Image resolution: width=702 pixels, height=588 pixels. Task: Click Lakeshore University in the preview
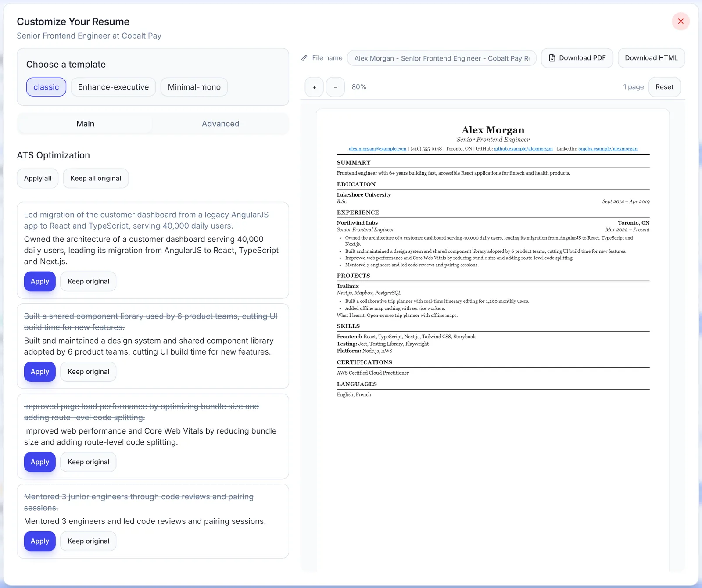364,195
